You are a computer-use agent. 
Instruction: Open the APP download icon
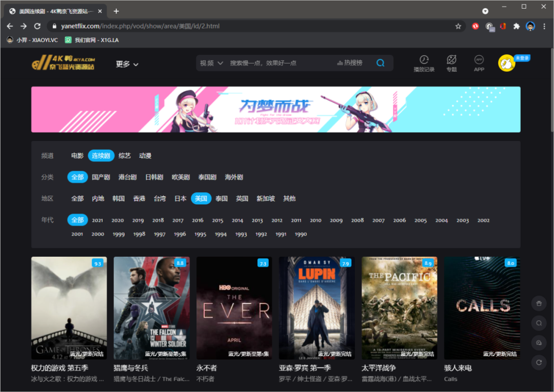click(479, 64)
